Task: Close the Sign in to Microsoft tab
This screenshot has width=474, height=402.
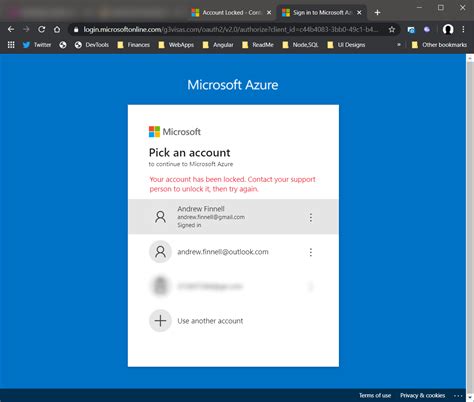Action: [359, 13]
